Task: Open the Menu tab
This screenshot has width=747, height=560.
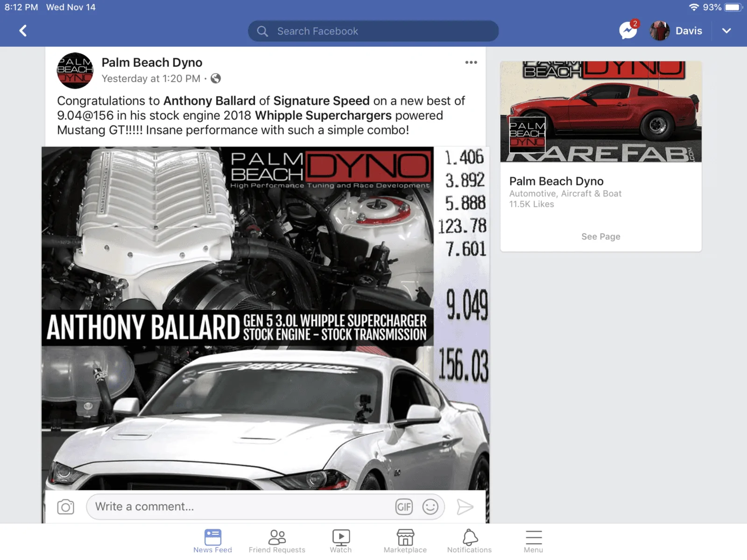Action: (533, 541)
